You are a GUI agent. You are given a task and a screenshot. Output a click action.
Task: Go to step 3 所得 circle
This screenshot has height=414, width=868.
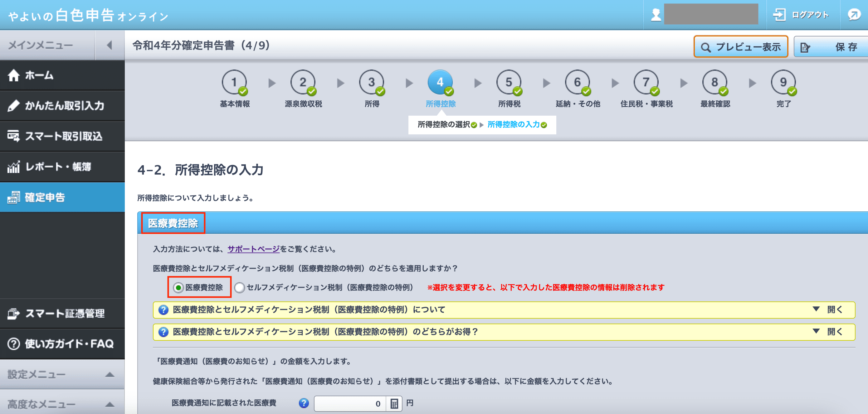pos(372,82)
